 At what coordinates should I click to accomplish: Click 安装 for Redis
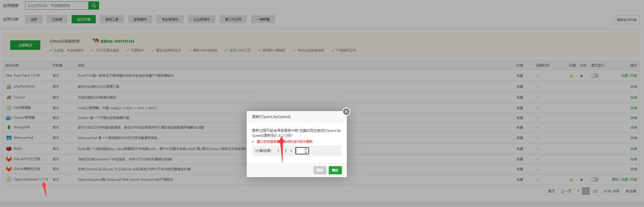pyautogui.click(x=634, y=149)
